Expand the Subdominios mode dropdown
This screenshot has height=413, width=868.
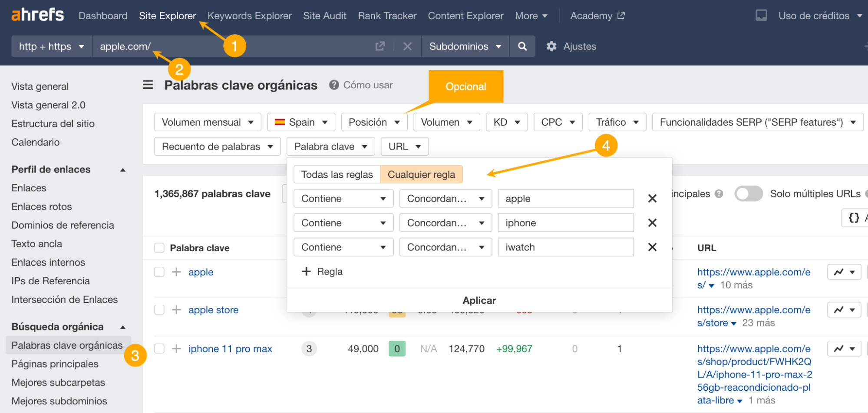(x=465, y=47)
